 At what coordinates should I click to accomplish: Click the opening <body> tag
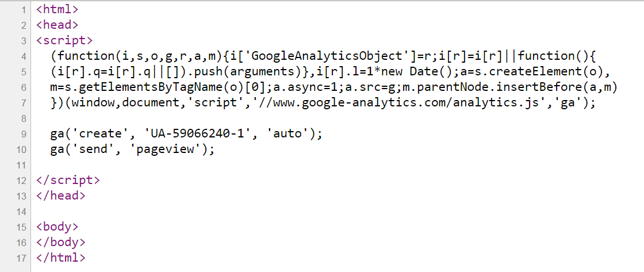pos(57,227)
